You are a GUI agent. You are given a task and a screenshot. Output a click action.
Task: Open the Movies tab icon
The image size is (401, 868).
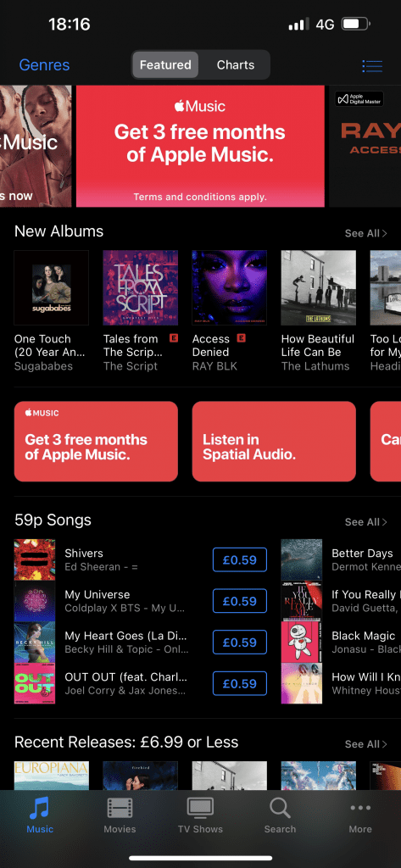[120, 808]
